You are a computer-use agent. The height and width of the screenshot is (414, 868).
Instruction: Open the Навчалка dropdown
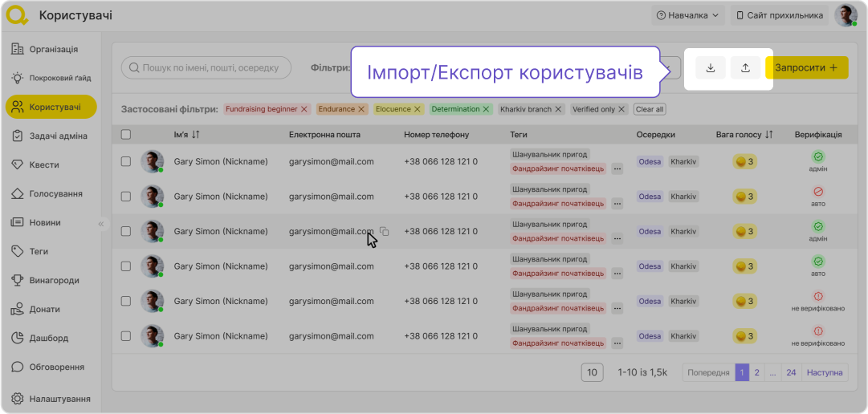pos(688,15)
